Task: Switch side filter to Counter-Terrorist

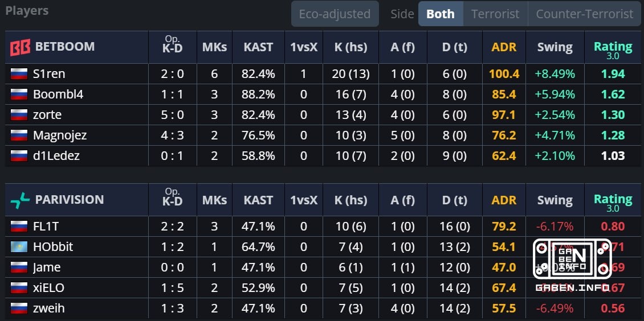Action: coord(585,14)
